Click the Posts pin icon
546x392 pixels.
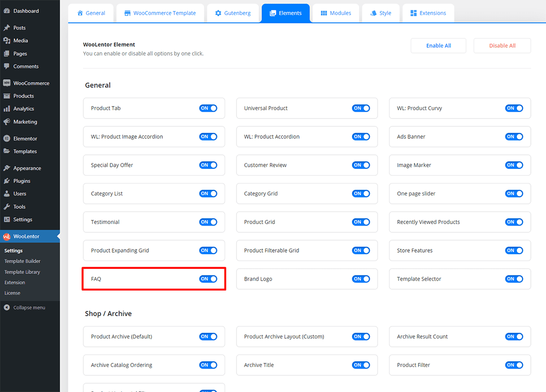coord(7,28)
